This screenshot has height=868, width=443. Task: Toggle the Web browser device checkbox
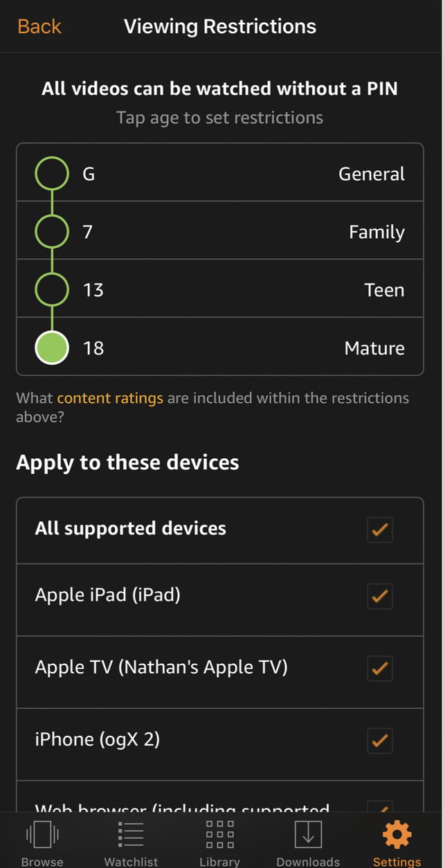pos(379,806)
